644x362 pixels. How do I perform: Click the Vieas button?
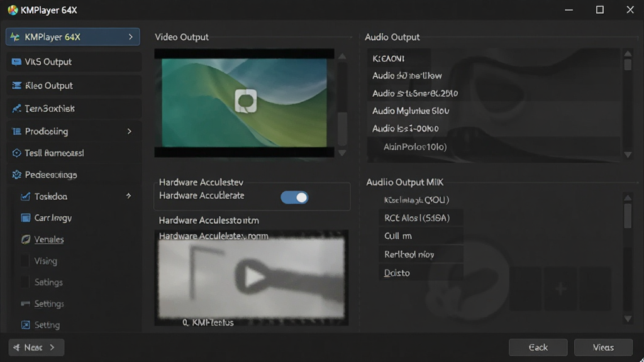pyautogui.click(x=603, y=348)
